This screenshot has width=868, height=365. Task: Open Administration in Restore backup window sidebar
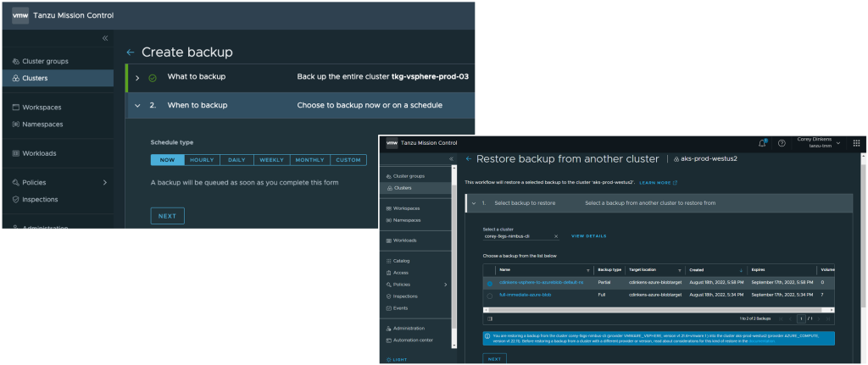(405, 329)
